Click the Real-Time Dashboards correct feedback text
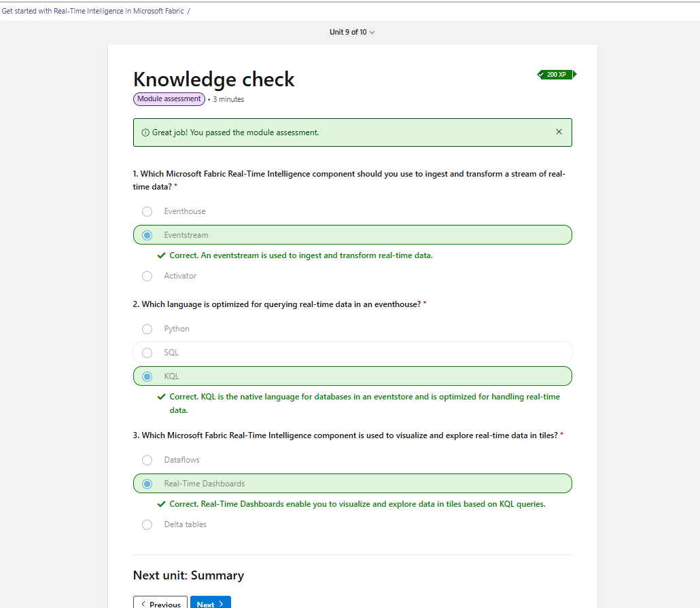Image resolution: width=700 pixels, height=608 pixels. coord(357,504)
